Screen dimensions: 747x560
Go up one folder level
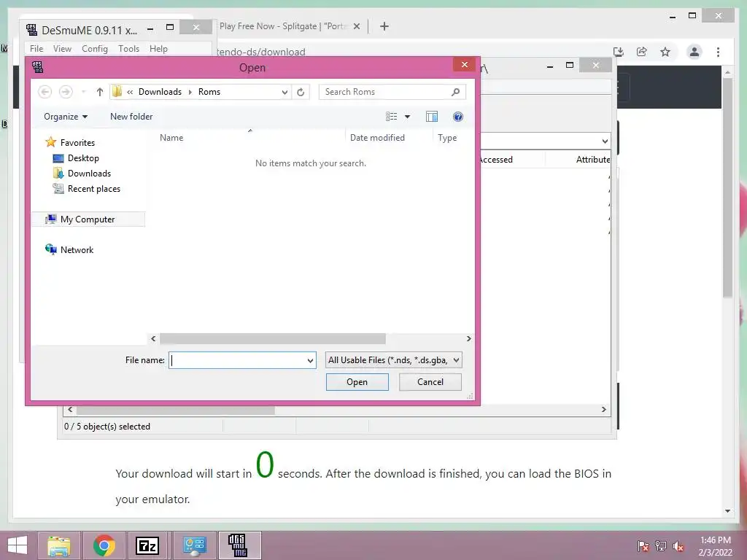(99, 92)
